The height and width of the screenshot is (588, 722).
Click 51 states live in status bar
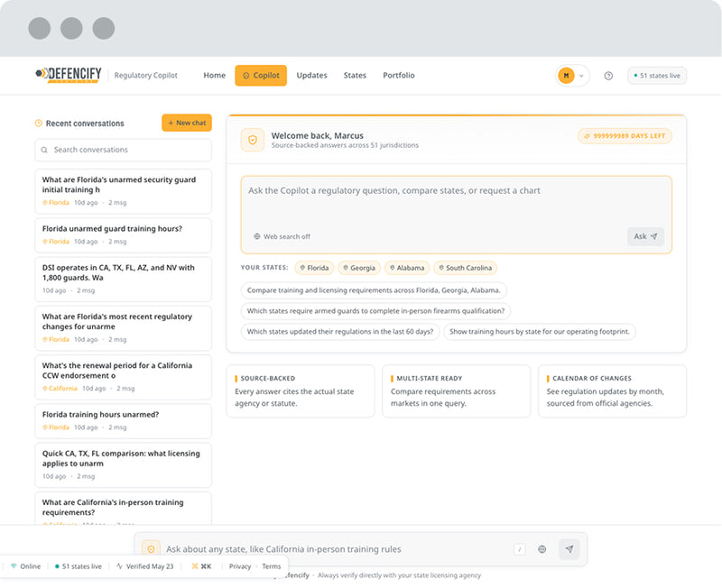(78, 566)
